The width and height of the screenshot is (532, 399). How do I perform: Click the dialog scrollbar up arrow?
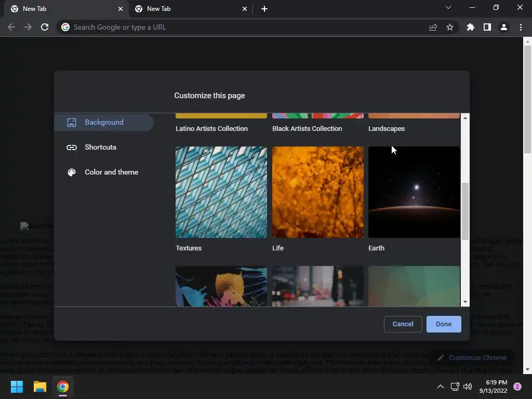465,118
